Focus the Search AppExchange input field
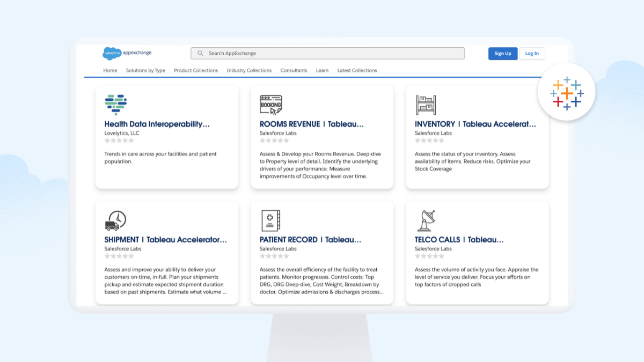The image size is (644, 362). (x=333, y=54)
